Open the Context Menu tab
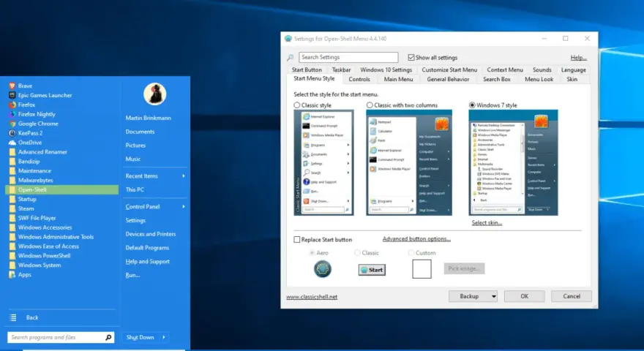The height and width of the screenshot is (351, 644). [x=505, y=69]
